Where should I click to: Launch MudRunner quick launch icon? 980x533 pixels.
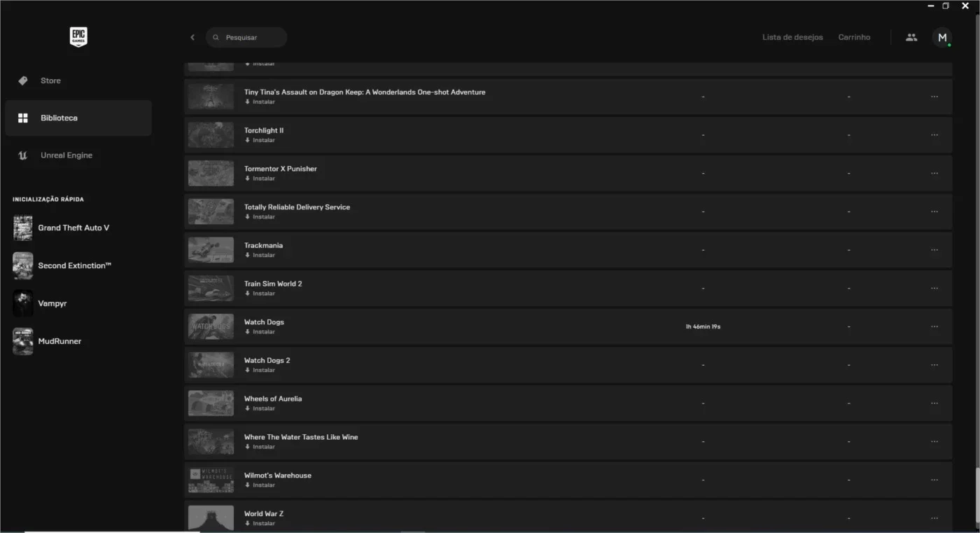click(22, 341)
